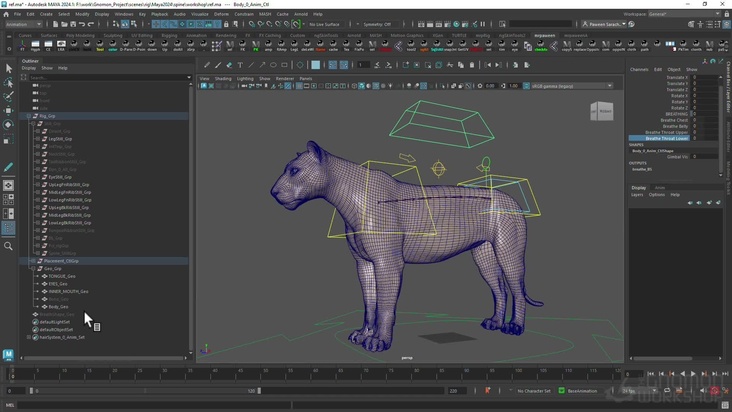The height and width of the screenshot is (412, 732).
Task: Click the view cube in viewport
Action: (x=601, y=110)
